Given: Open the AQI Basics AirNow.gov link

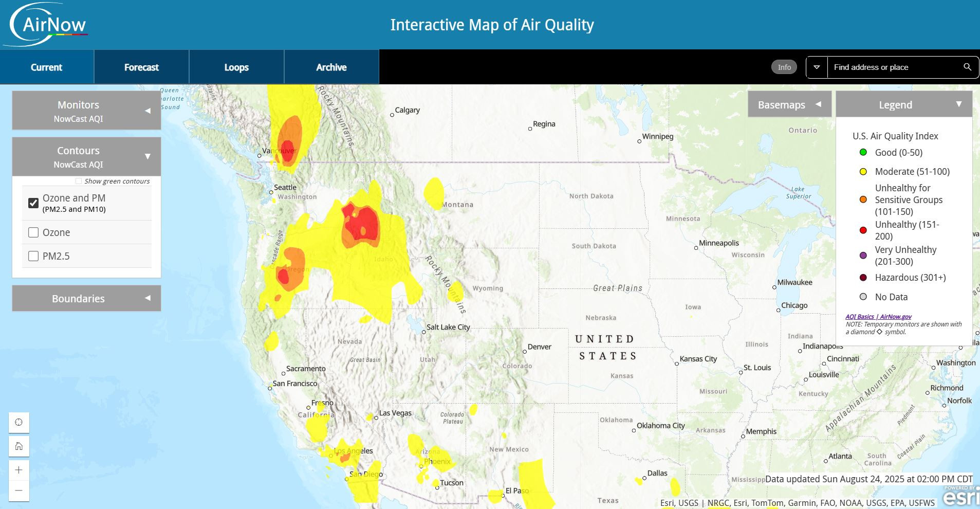Looking at the screenshot, I should point(878,317).
